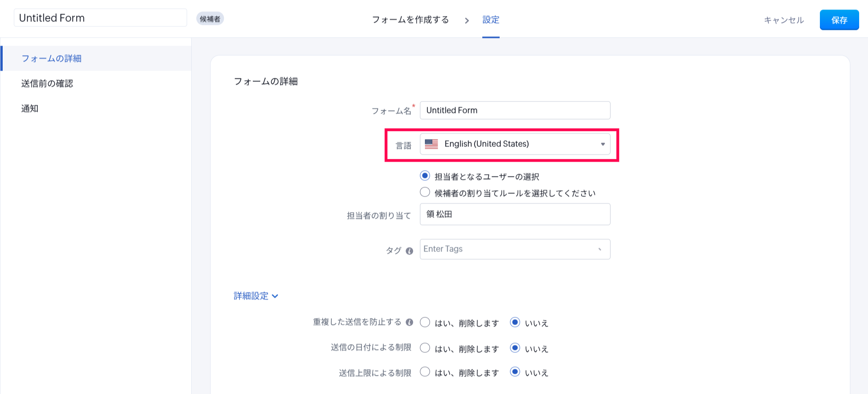Image resolution: width=868 pixels, height=394 pixels.
Task: Click info icon beside 重複した送信を防止する
Action: tap(409, 322)
